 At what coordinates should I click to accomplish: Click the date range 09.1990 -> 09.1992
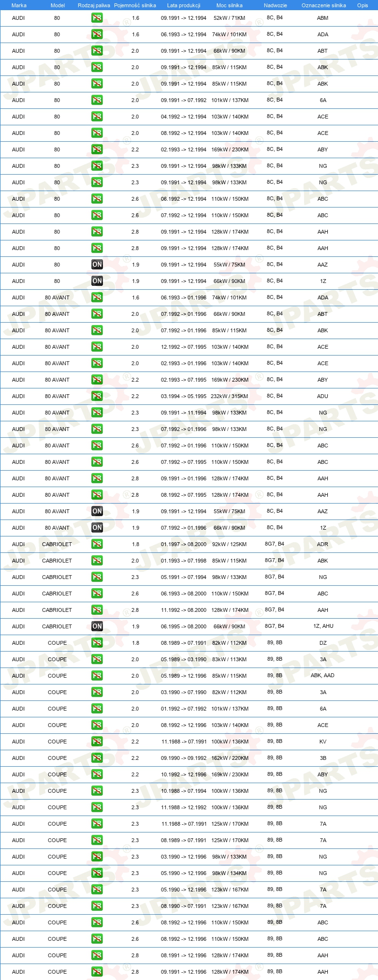coord(184,758)
